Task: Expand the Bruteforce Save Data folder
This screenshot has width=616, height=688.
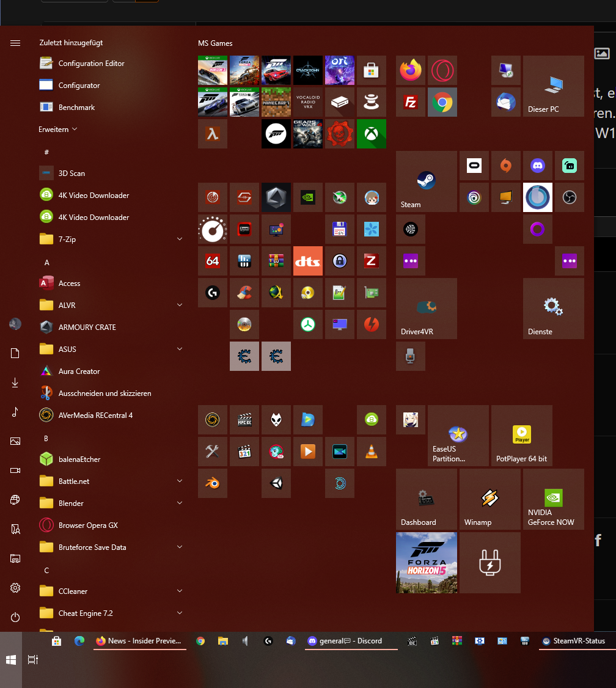Action: 111,547
